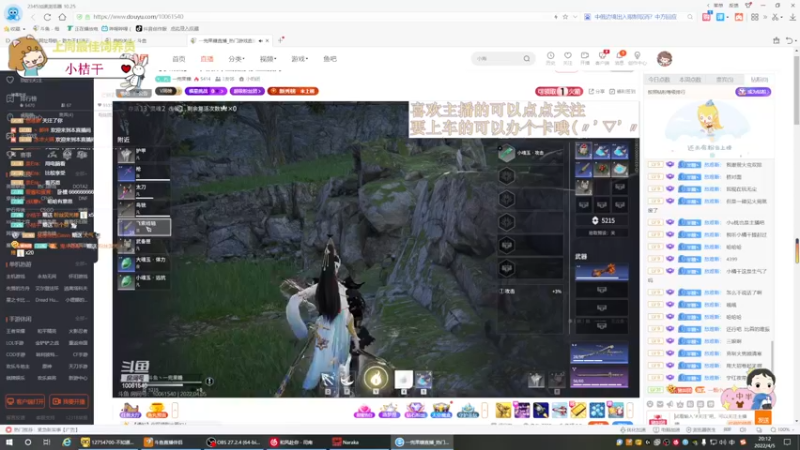
Task: Click purple gem gift icon below video
Action: click(415, 409)
